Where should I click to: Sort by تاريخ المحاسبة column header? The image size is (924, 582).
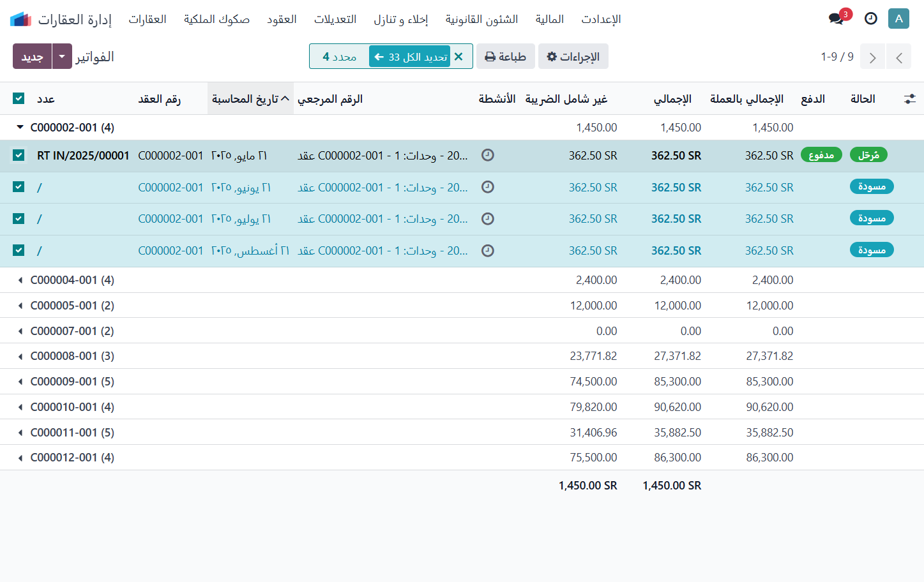coord(250,99)
